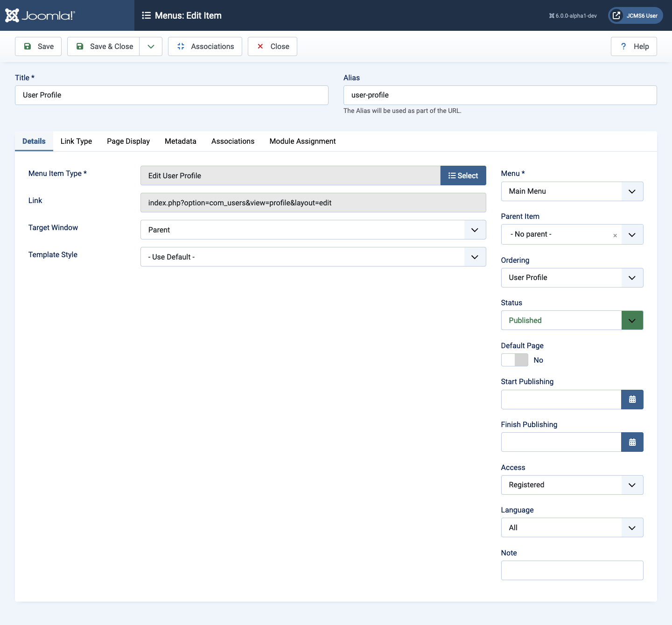
Task: Open the Finish Publishing calendar picker
Action: 632,442
